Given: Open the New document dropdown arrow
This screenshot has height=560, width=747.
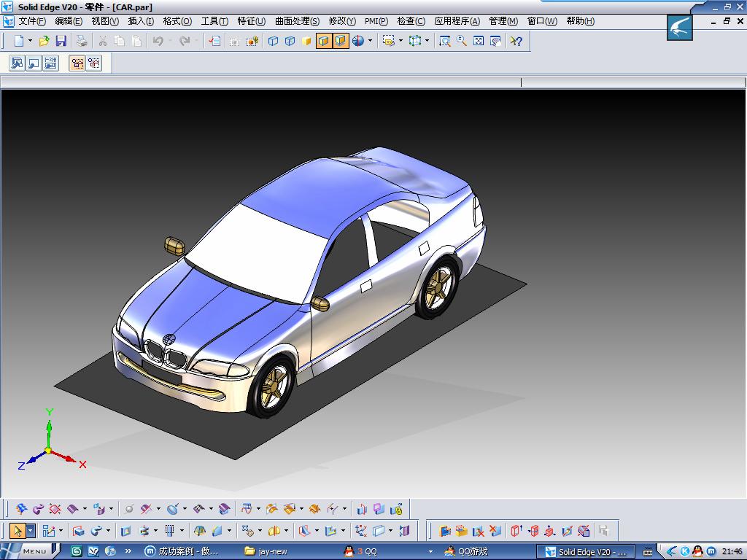Looking at the screenshot, I should coord(30,42).
